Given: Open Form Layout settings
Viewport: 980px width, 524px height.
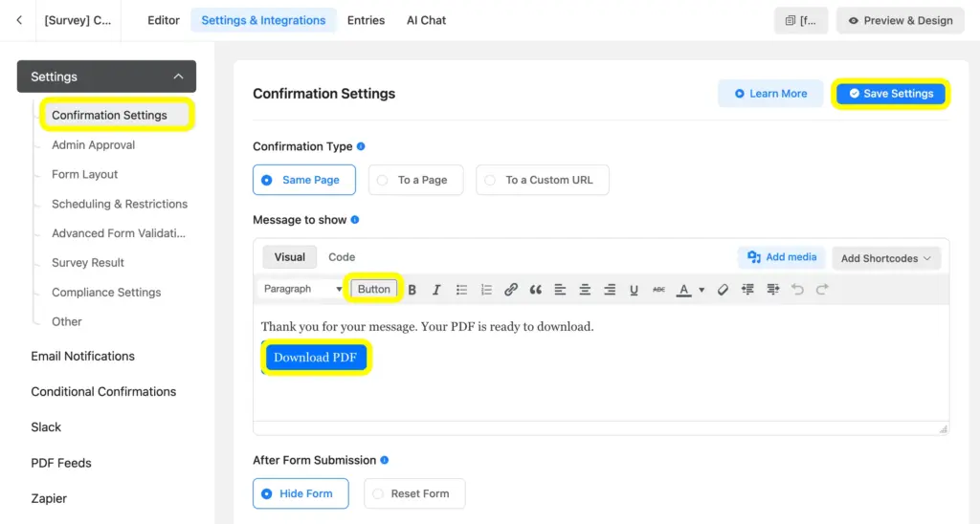Looking at the screenshot, I should pos(84,174).
